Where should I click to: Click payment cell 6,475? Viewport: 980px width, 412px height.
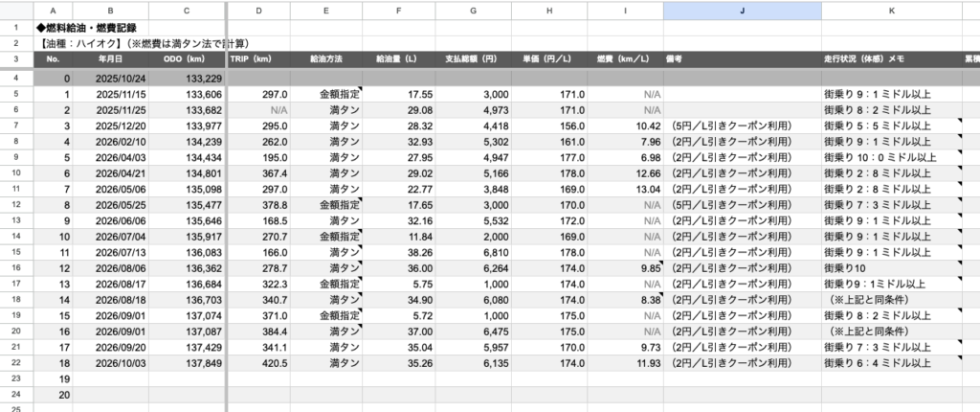(x=473, y=332)
